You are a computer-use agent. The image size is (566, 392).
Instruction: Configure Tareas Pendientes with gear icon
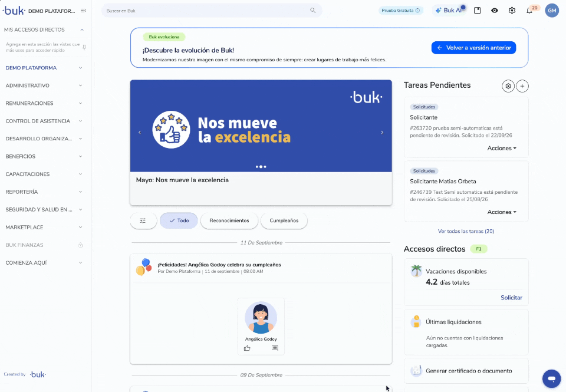pos(508,86)
